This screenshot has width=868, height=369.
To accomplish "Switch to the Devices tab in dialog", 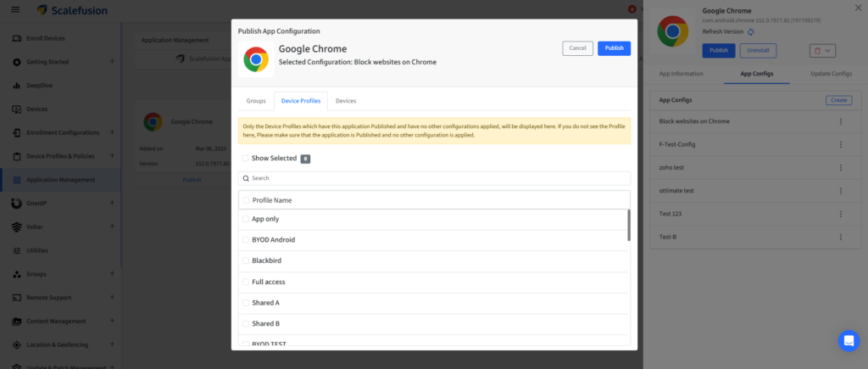I will click(x=346, y=101).
